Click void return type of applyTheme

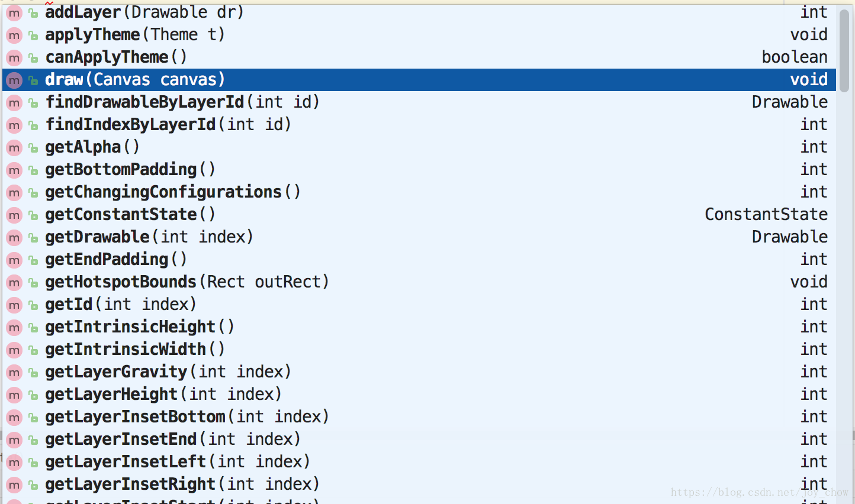(x=809, y=34)
